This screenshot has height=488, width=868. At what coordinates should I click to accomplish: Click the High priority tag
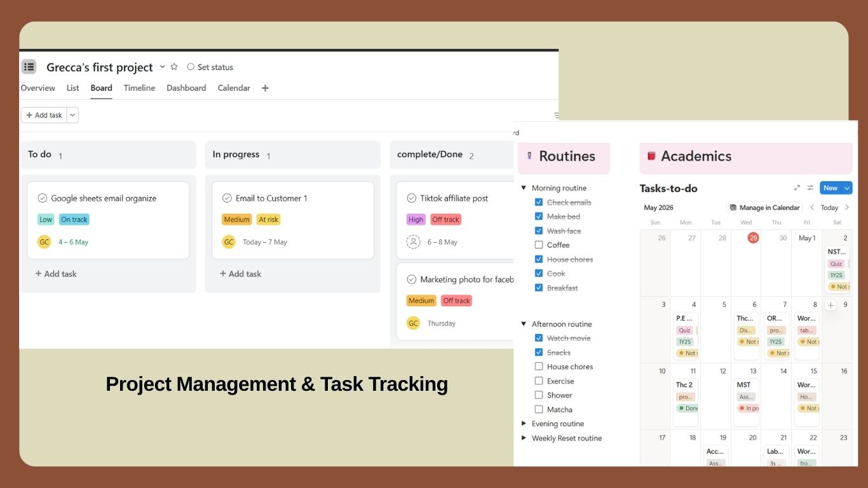[x=416, y=219]
